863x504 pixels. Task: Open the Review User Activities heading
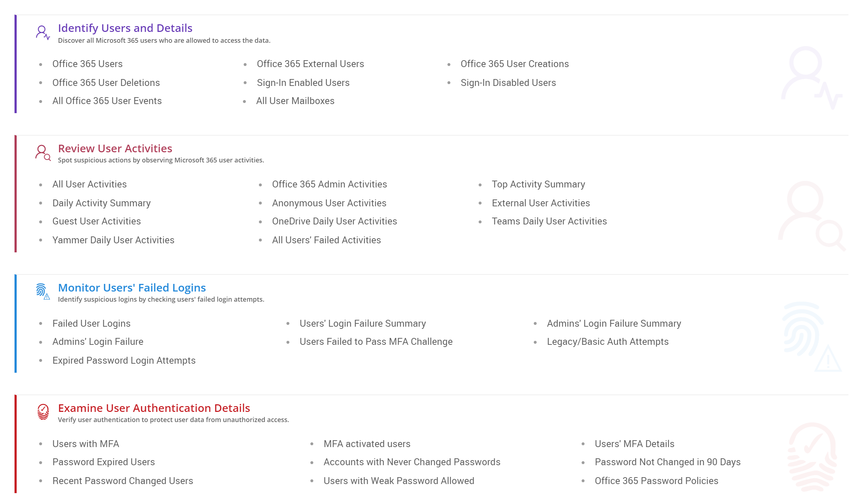(115, 148)
